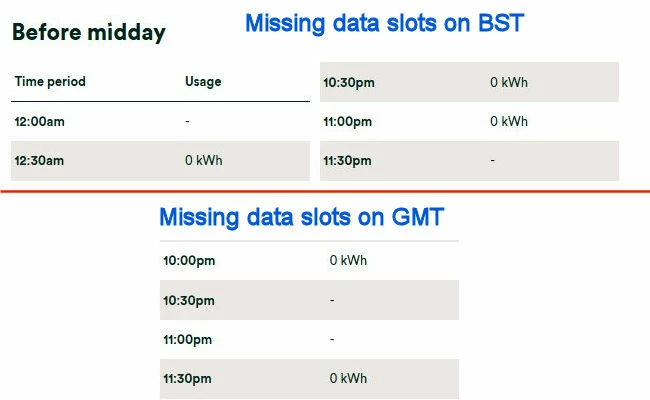Click 11:00pm in the GMT table
Screen dimensions: 650x400
point(188,340)
